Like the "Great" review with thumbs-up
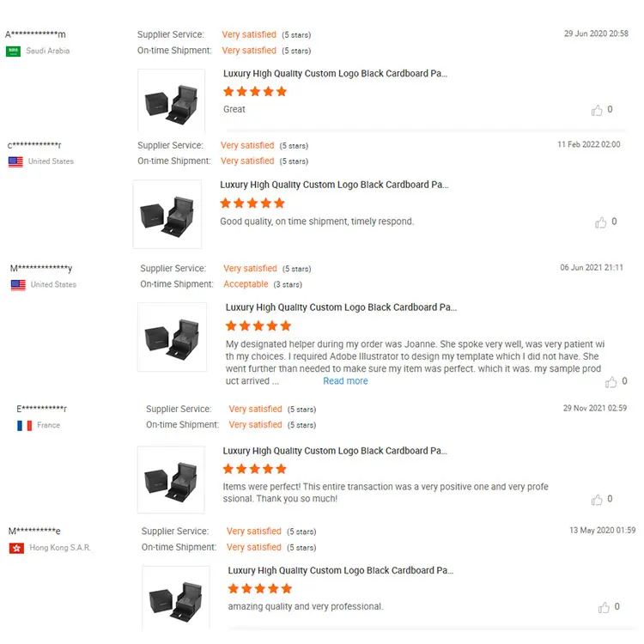Viewport: 644px width, 644px height. pyautogui.click(x=598, y=110)
